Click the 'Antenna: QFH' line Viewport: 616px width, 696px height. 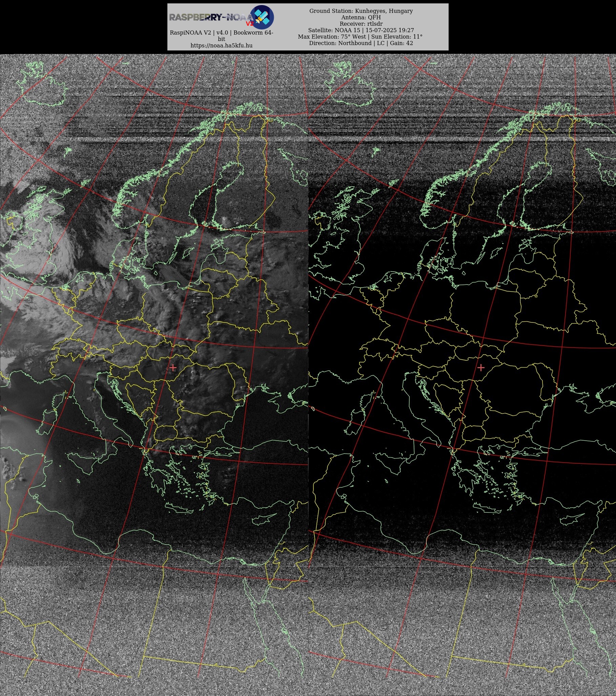tap(361, 17)
